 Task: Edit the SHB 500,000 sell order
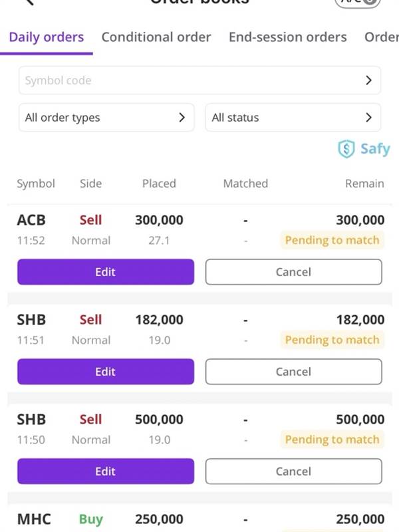point(106,471)
